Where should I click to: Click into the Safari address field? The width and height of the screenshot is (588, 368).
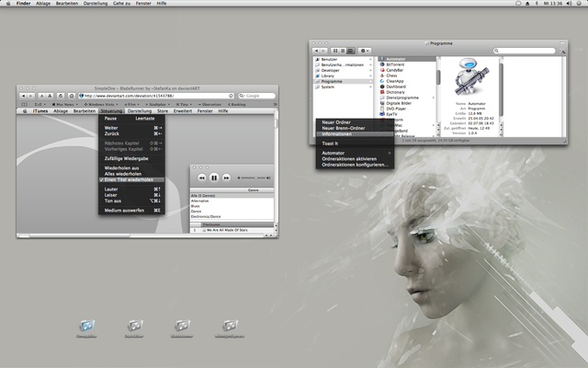pyautogui.click(x=156, y=96)
